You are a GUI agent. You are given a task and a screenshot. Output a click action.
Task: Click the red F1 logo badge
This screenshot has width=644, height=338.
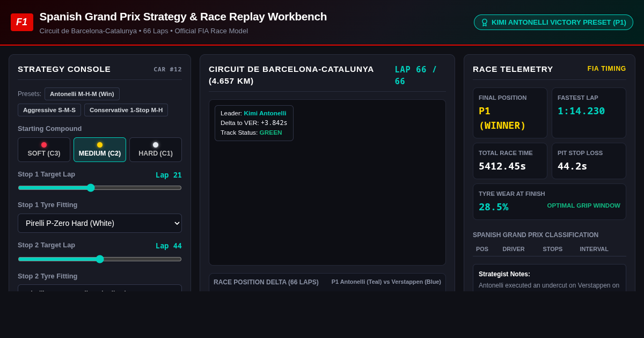click(x=22, y=22)
